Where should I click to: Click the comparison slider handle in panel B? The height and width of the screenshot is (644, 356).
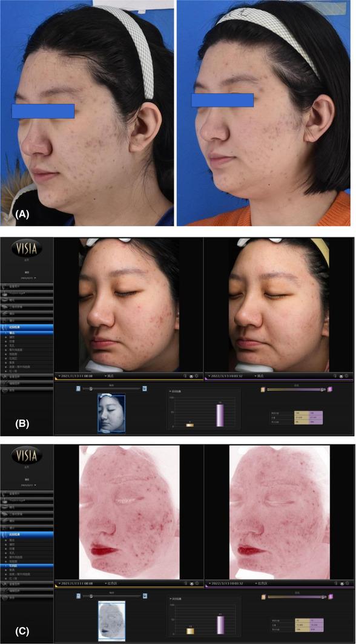tap(323, 389)
